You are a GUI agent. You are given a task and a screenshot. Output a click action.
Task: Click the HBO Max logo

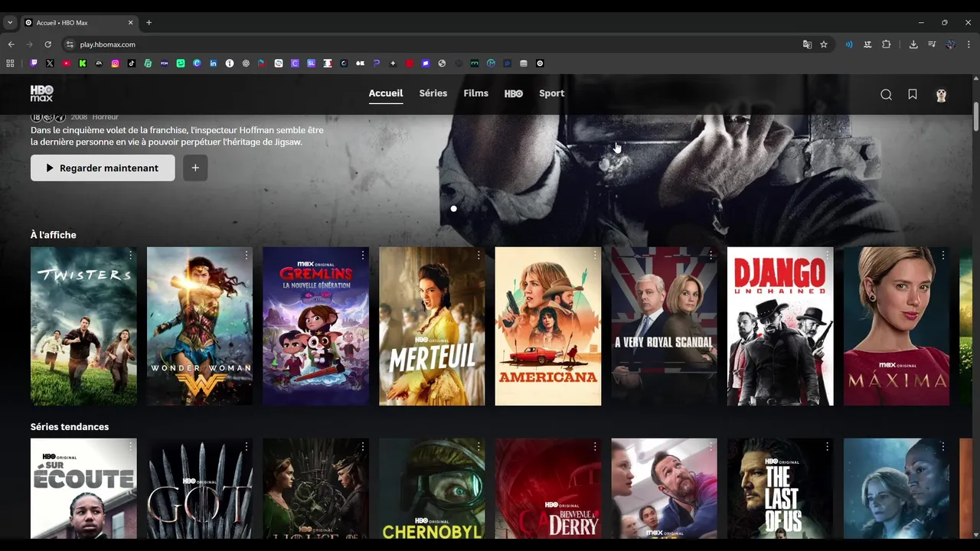[x=42, y=93]
